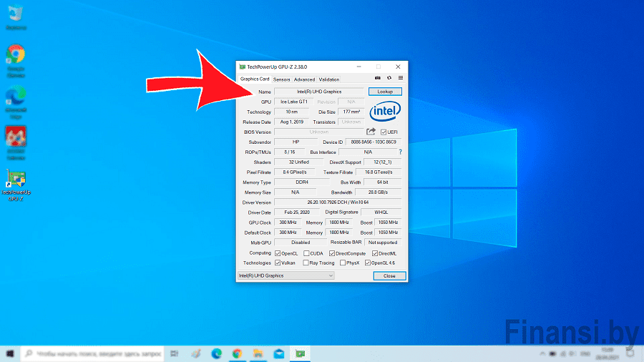
Task: Click the Pixel Fillrate value 8.4 GPixel/s
Action: point(295,172)
